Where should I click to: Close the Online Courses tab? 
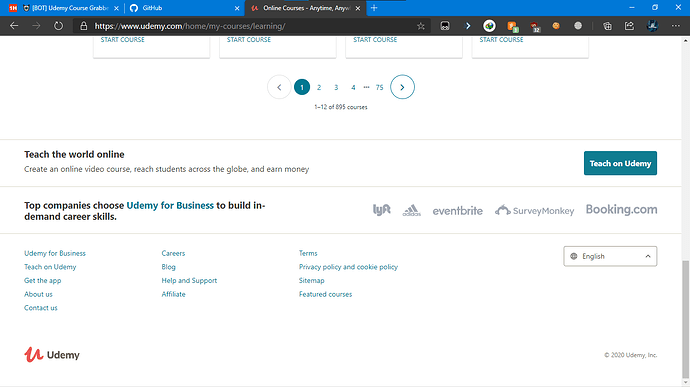pyautogui.click(x=358, y=8)
